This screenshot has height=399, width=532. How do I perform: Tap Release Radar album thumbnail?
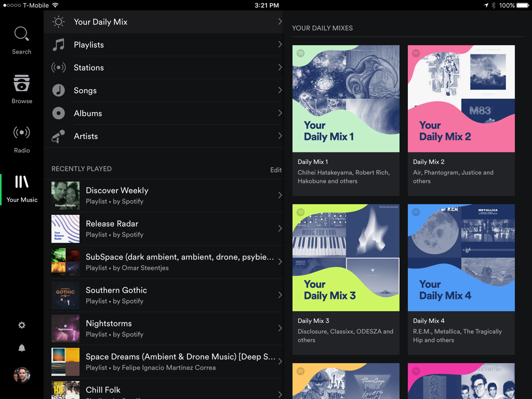[x=65, y=229]
